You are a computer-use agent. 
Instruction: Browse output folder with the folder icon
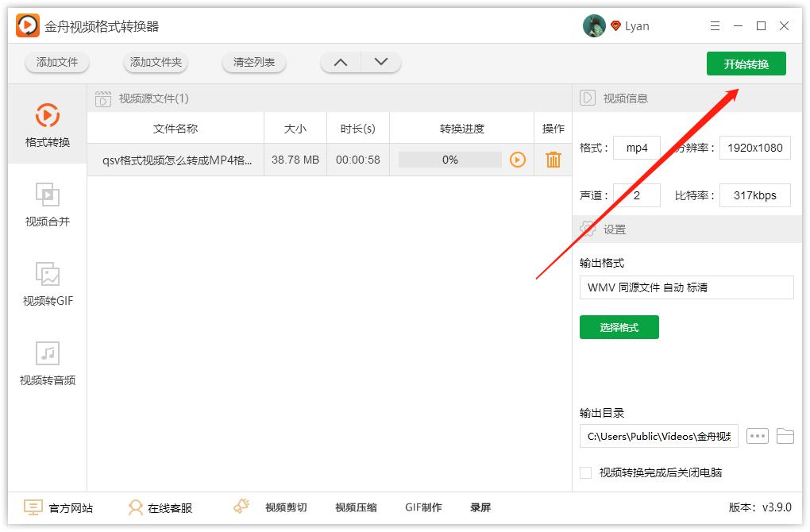click(x=785, y=436)
